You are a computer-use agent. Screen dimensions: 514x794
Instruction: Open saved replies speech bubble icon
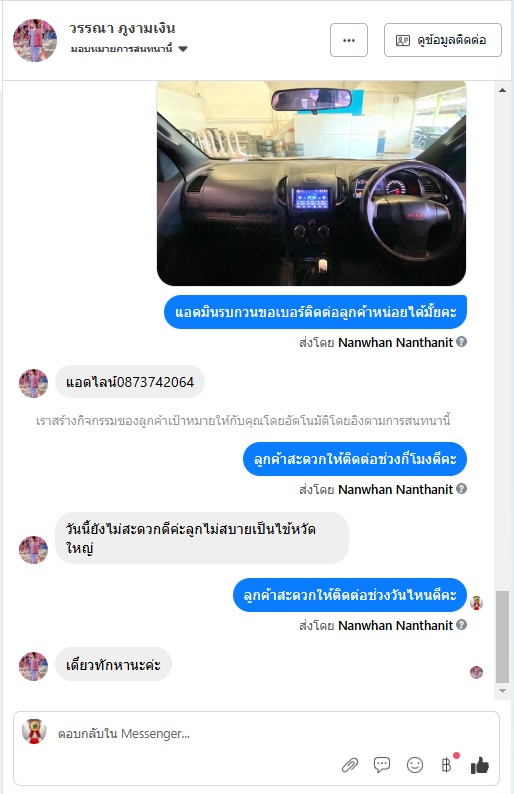tap(382, 764)
